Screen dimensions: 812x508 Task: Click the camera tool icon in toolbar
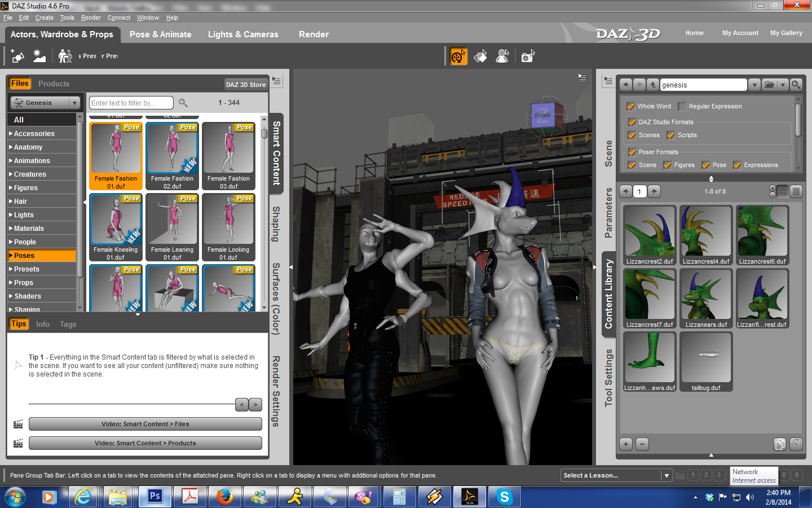(527, 56)
